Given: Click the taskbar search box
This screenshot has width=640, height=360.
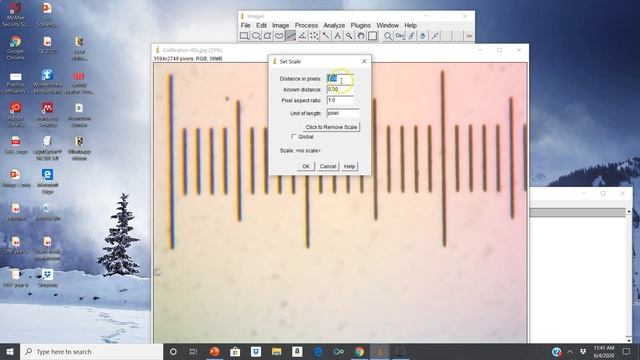Looking at the screenshot, I should (91, 351).
